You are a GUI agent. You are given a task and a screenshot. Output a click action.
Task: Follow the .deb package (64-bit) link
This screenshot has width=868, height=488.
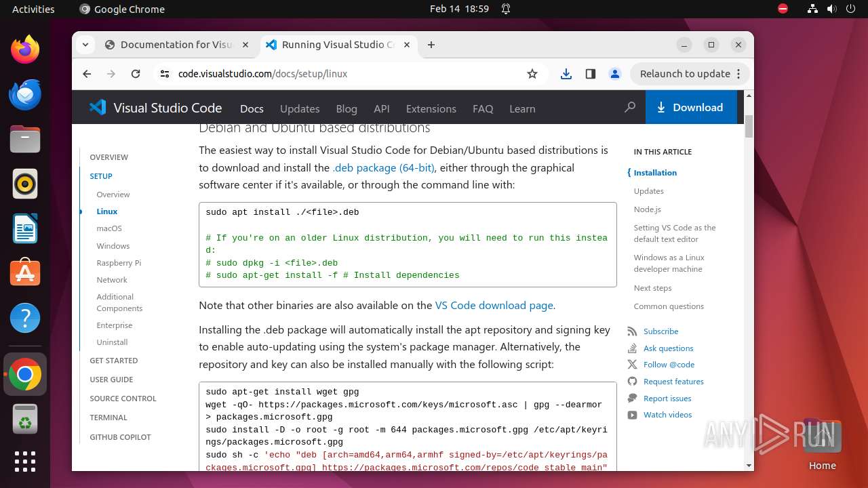click(x=383, y=167)
